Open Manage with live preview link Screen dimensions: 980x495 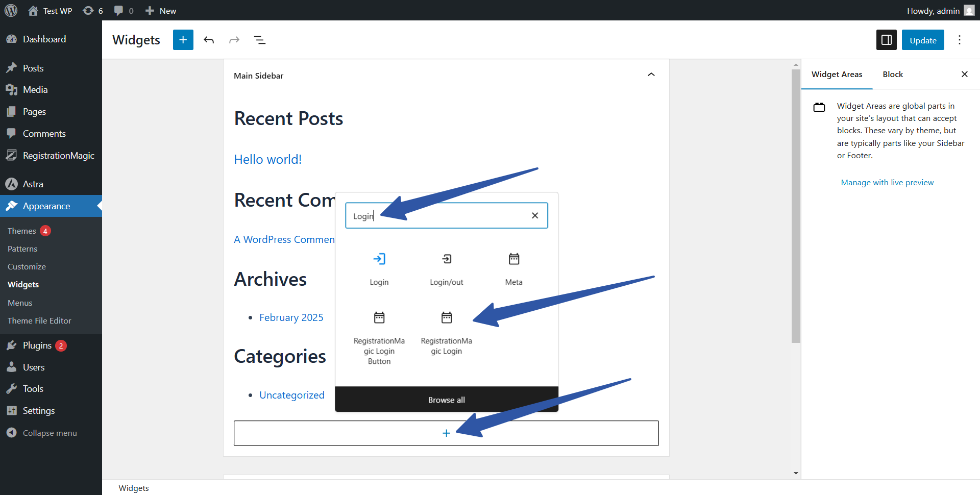click(x=887, y=183)
